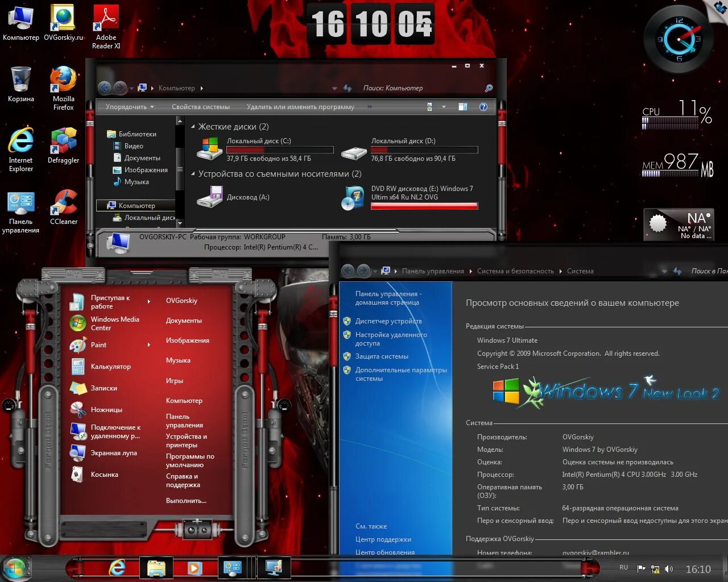Open Локальный диск (C:) drive

pos(265,149)
